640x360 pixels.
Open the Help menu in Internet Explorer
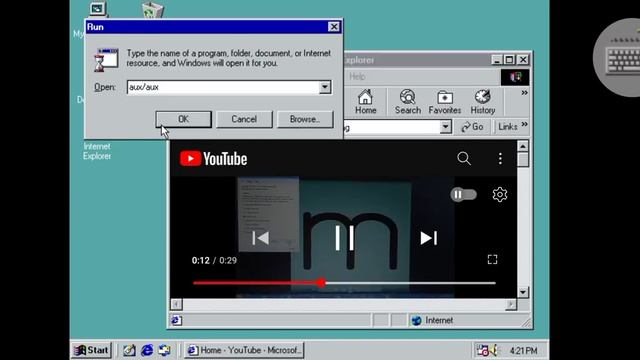click(x=357, y=77)
